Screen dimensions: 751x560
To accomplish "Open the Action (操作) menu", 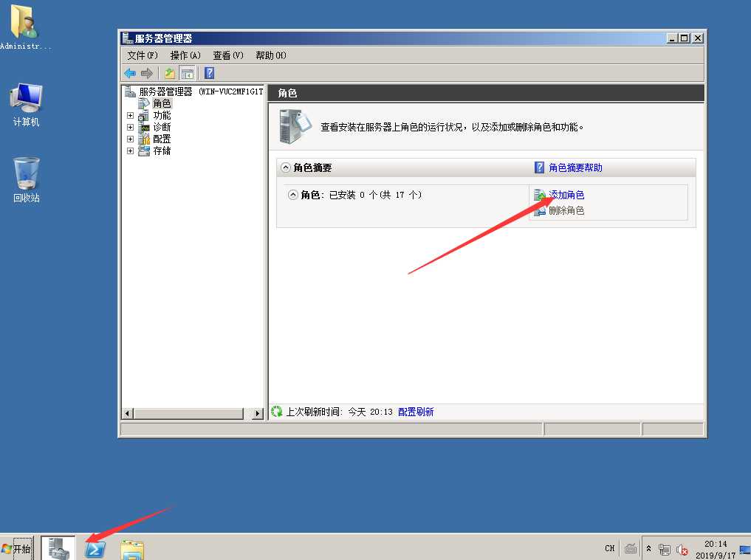I will click(185, 55).
